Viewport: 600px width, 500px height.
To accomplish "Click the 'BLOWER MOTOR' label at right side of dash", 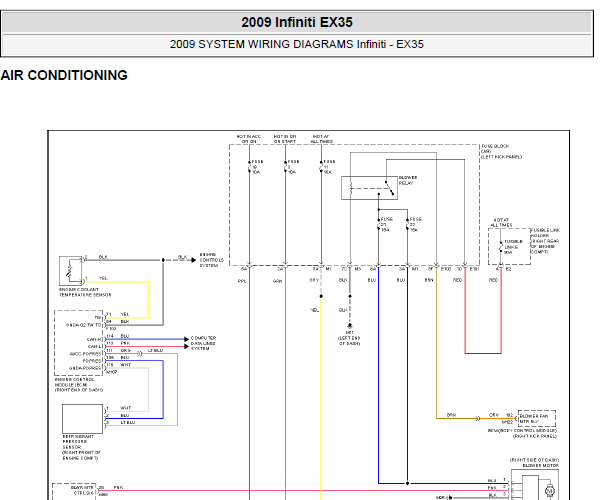I will pos(540,466).
